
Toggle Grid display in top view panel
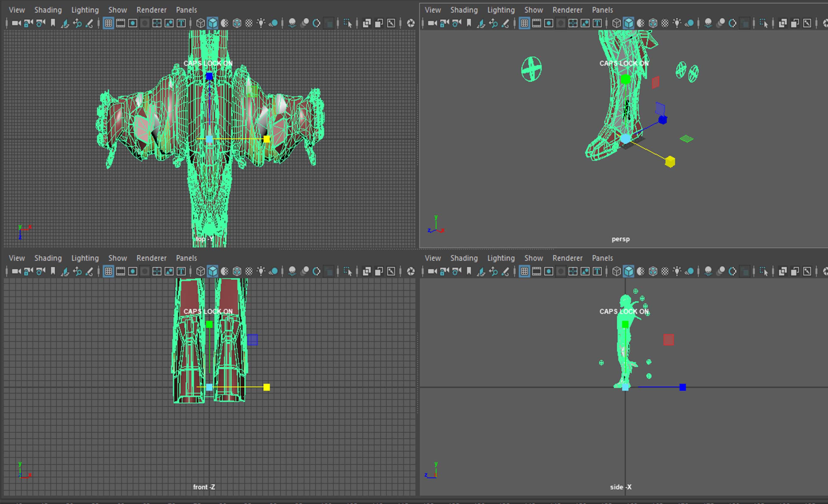(108, 23)
